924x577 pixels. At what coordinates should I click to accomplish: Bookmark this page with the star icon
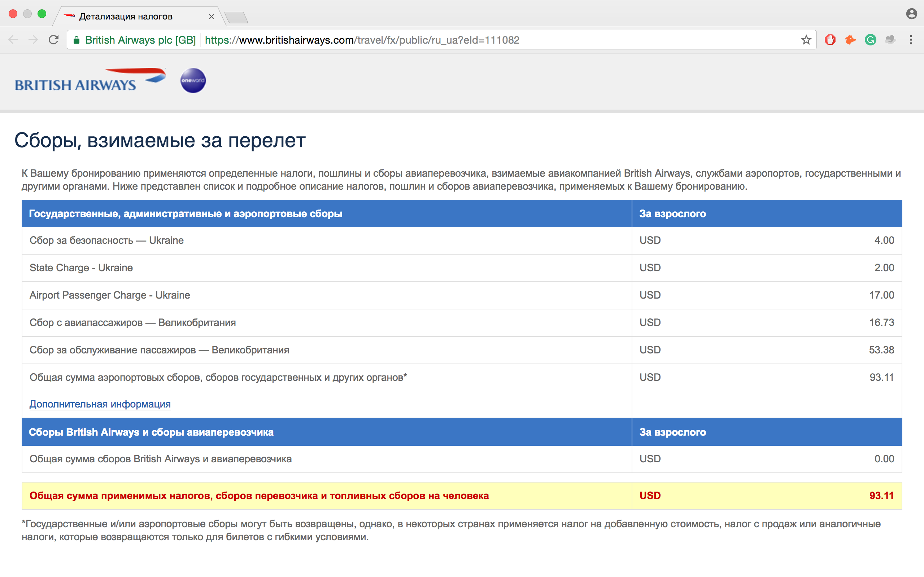pos(806,40)
